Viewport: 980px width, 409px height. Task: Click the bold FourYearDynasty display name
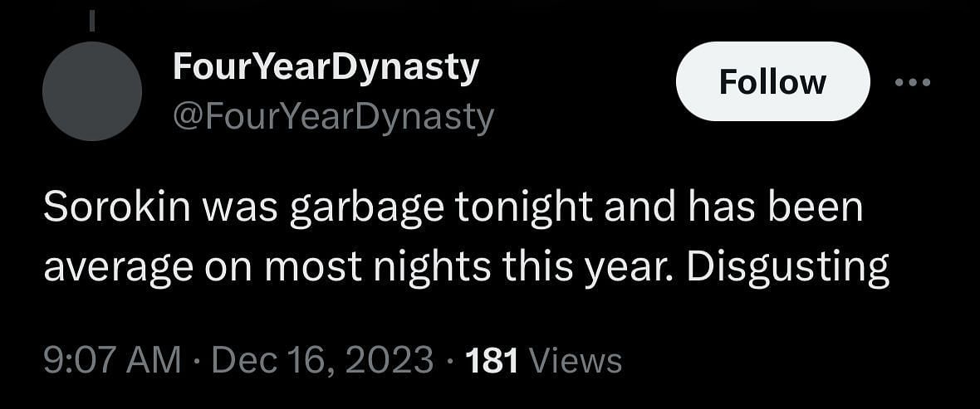pos(326,67)
